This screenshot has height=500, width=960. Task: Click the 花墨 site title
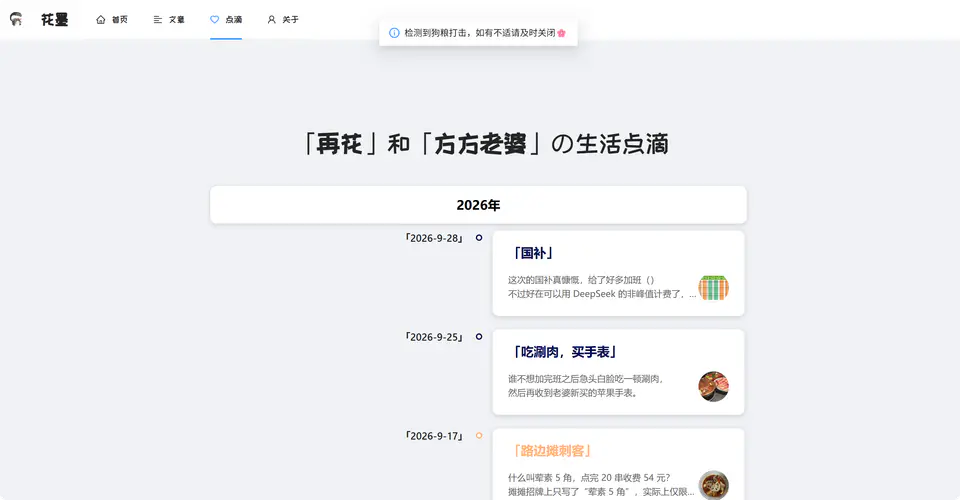54,20
